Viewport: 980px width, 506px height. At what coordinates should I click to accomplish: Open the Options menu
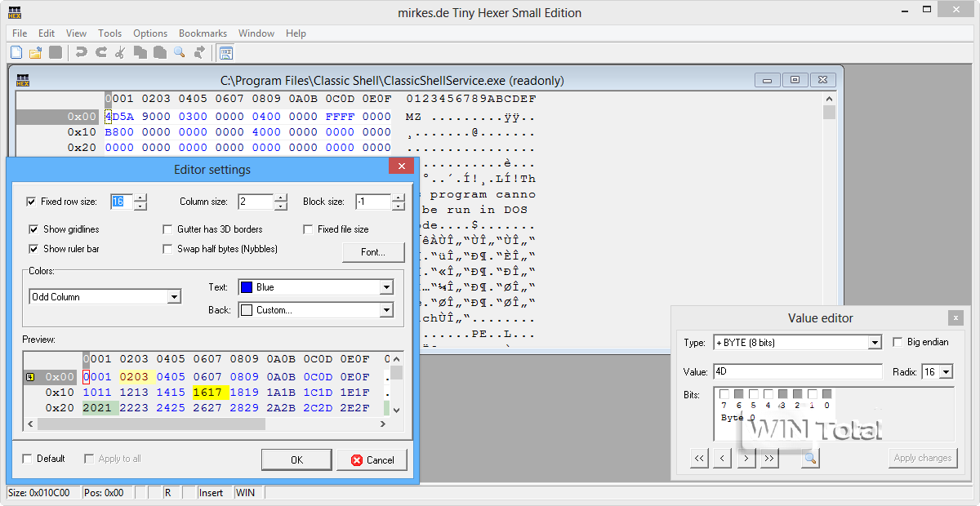tap(150, 33)
